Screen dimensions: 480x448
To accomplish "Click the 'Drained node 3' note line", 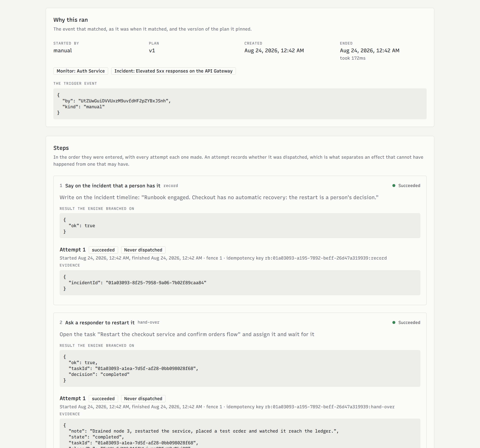I will [204, 431].
